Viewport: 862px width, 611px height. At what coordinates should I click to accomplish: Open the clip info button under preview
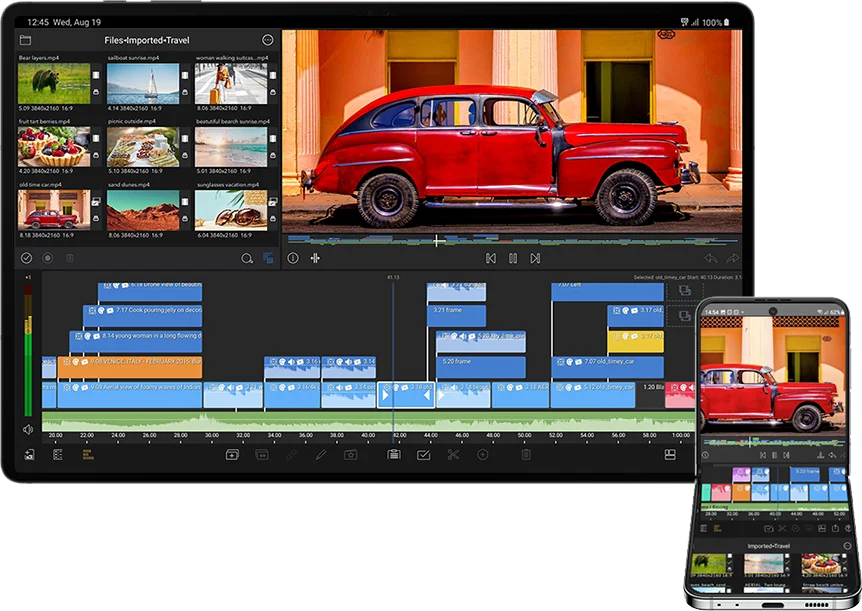tap(293, 258)
